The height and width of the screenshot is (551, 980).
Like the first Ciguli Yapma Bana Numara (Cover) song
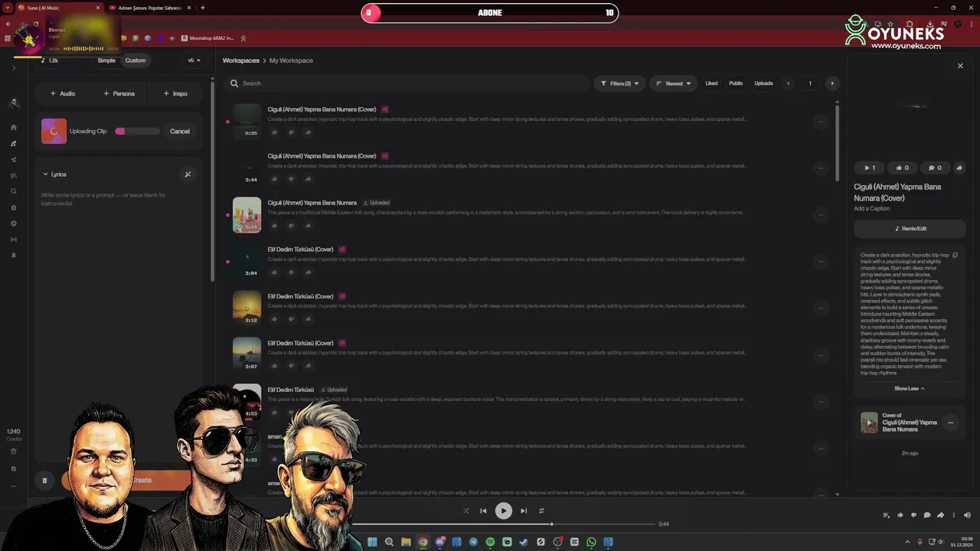[x=274, y=132]
